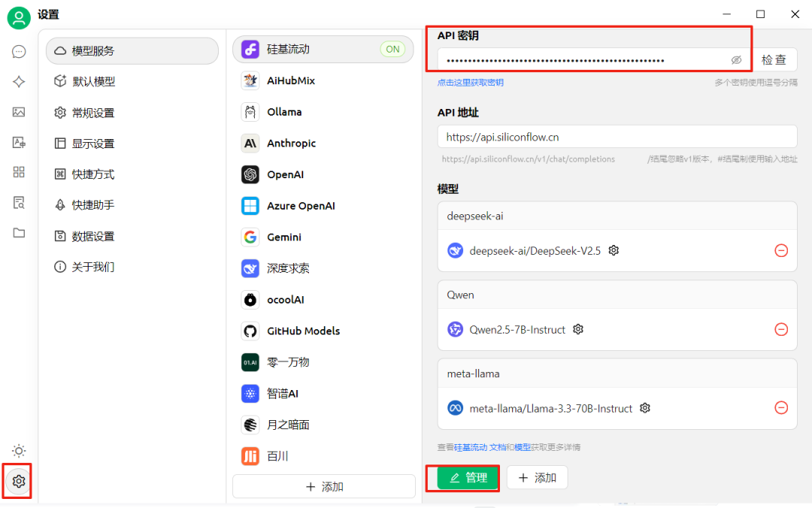The height and width of the screenshot is (508, 812).
Task: Toggle the 硅基流动 ON switch
Action: click(392, 49)
